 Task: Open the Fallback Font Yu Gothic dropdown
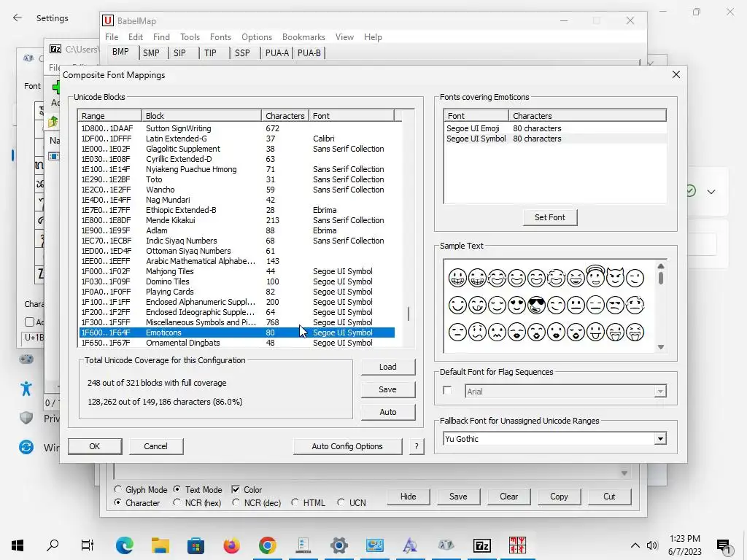tap(659, 438)
